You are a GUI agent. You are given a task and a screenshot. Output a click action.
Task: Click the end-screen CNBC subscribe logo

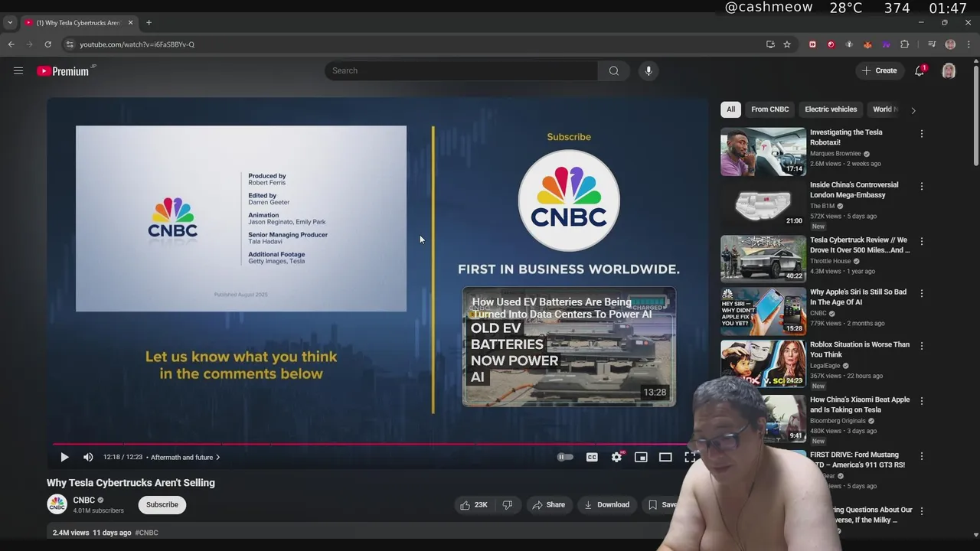click(x=569, y=201)
